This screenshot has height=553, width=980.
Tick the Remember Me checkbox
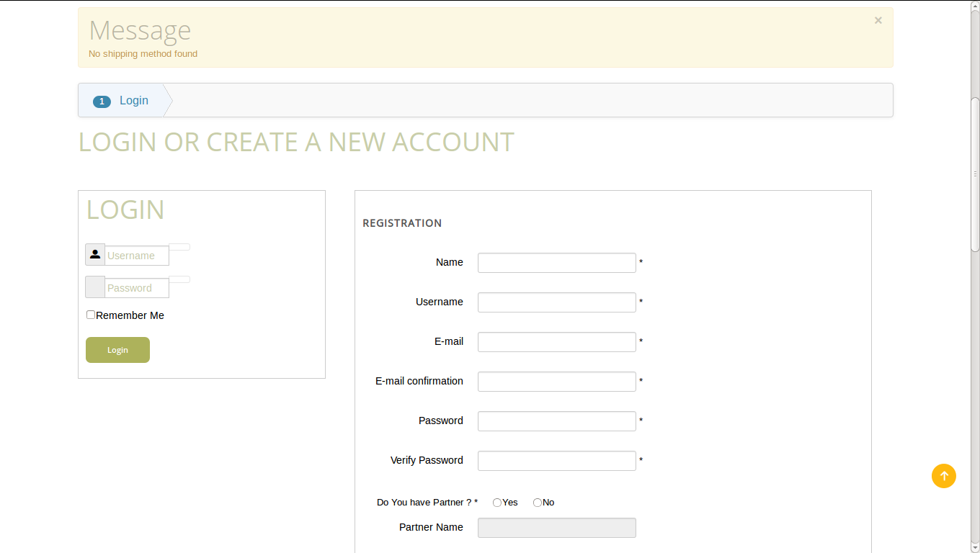point(91,315)
